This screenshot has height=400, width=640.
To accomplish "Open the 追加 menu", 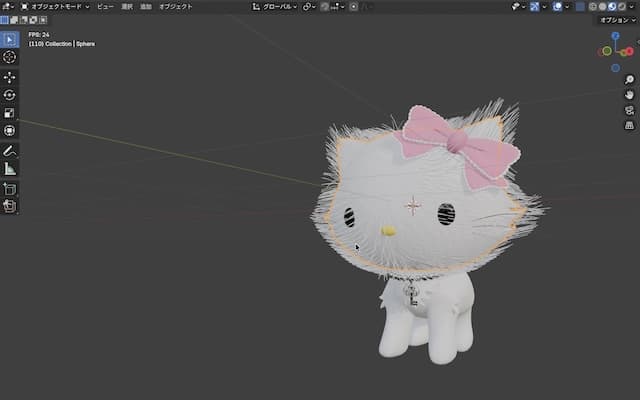I will [146, 6].
